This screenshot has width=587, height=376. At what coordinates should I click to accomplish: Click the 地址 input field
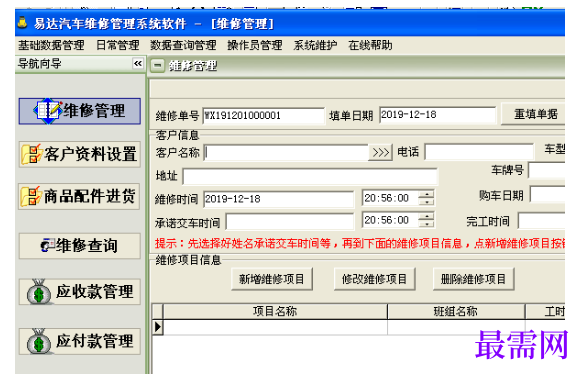[x=310, y=176]
